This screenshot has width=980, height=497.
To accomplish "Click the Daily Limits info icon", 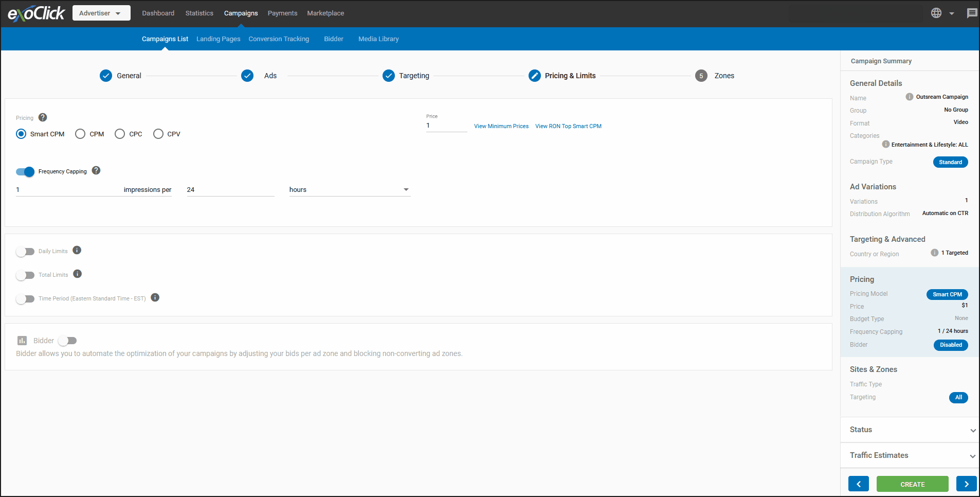I will click(77, 251).
